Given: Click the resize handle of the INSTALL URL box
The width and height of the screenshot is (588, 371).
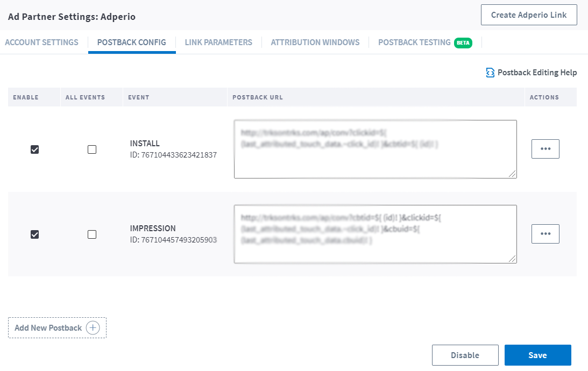Looking at the screenshot, I should point(512,174).
